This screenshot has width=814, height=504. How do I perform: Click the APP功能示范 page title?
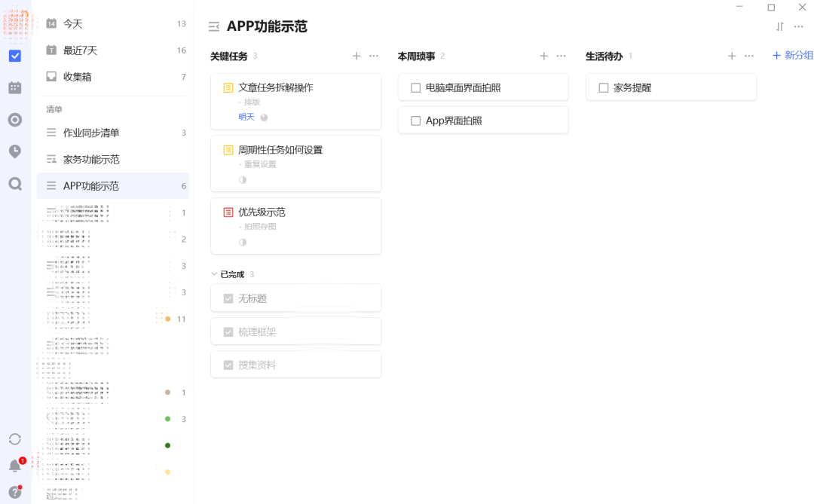coord(267,26)
